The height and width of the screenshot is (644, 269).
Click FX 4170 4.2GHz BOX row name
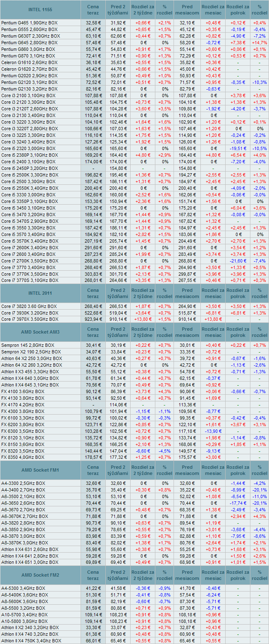[23, 405]
